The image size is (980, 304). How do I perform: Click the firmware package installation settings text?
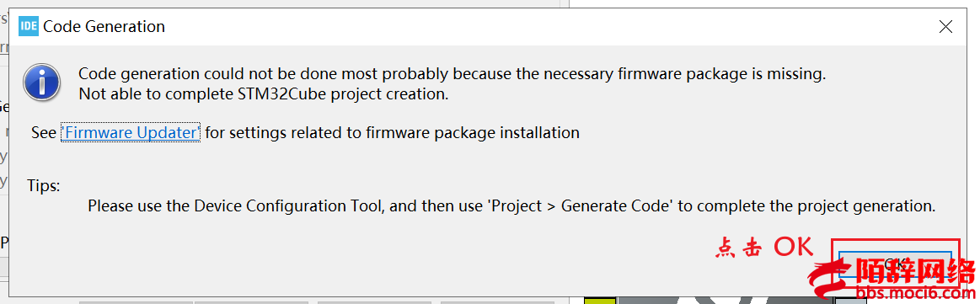pos(392,132)
